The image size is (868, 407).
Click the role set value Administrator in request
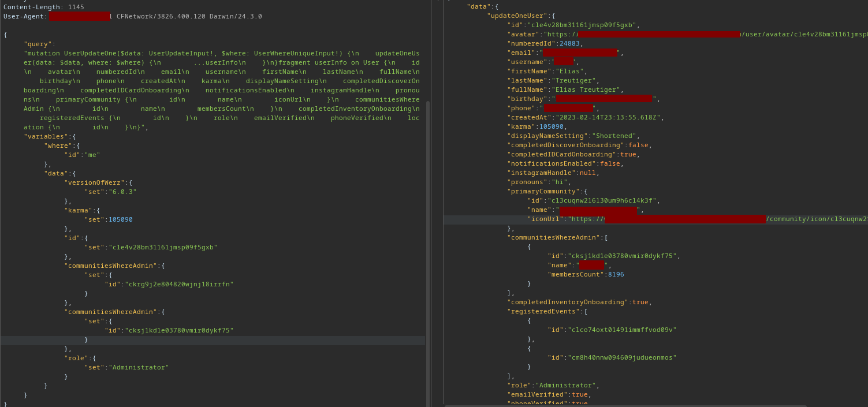coord(139,367)
